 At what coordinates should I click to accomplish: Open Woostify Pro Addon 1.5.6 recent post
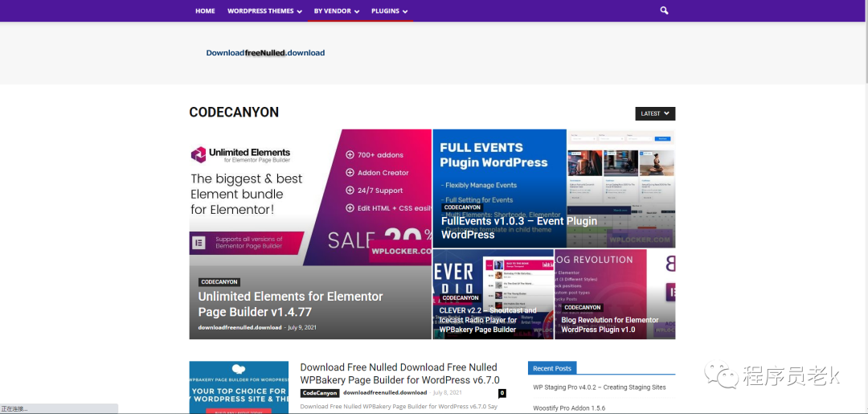click(569, 408)
